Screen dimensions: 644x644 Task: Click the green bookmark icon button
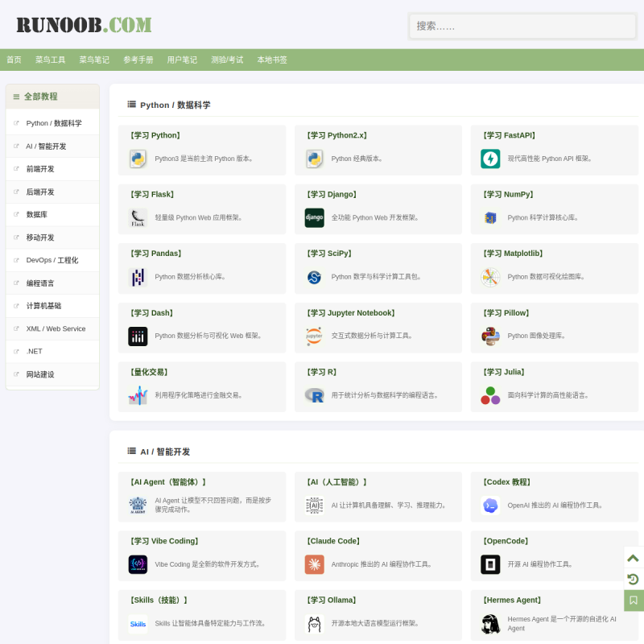click(x=634, y=601)
